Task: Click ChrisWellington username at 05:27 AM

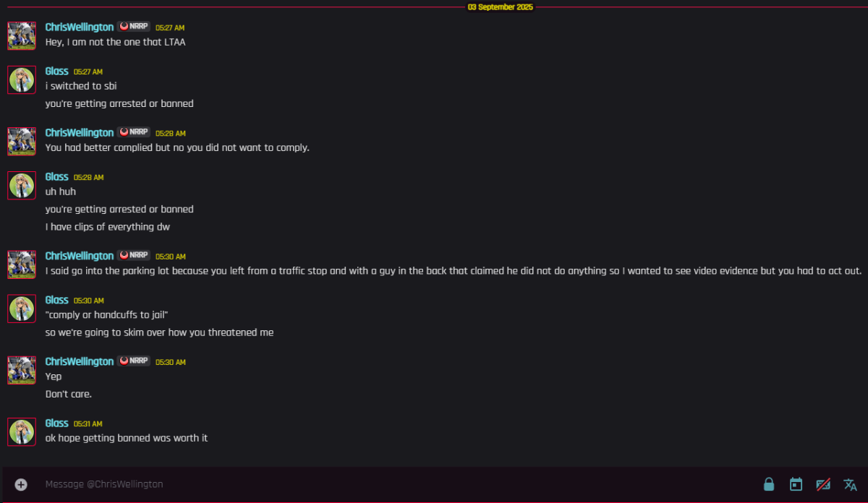Action: tap(80, 27)
